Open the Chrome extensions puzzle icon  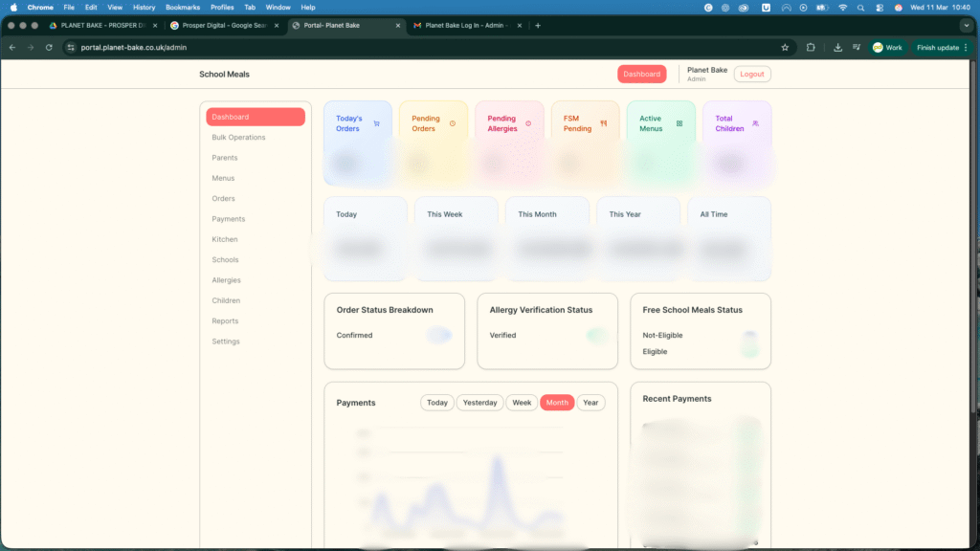point(811,47)
